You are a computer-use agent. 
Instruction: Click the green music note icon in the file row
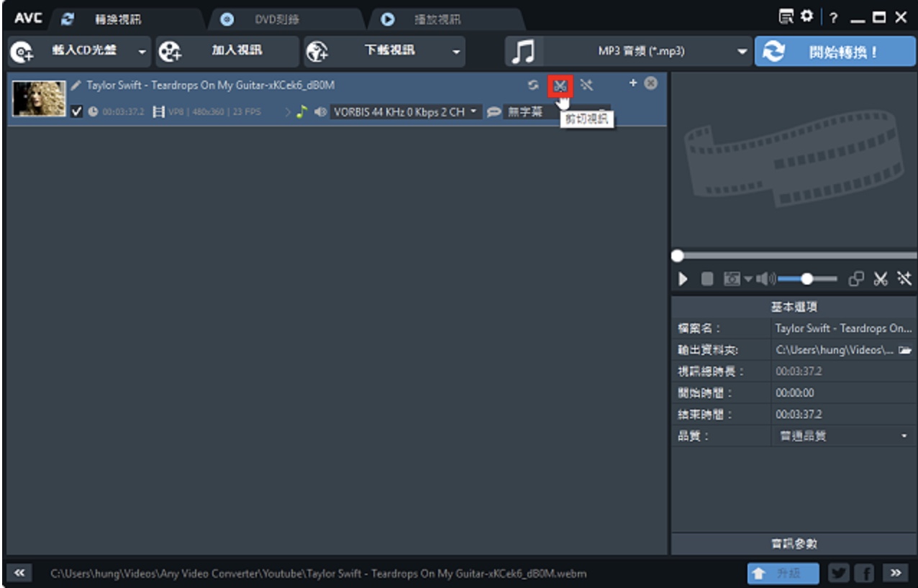(301, 112)
